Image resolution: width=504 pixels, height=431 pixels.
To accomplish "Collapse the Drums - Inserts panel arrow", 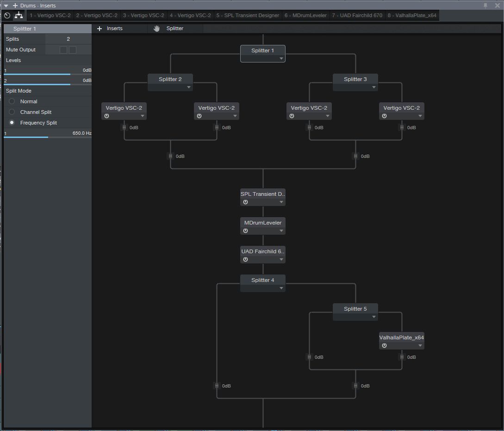I will click(x=6, y=6).
